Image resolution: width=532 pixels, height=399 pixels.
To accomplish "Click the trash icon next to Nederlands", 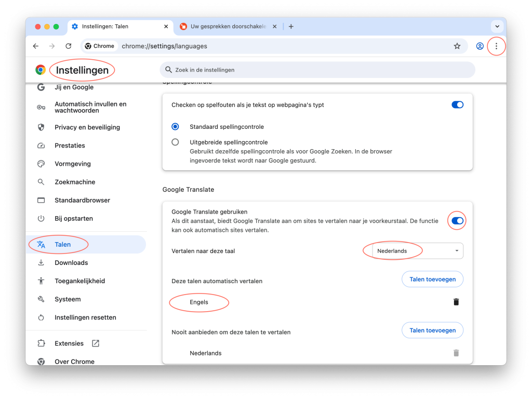I will coord(456,353).
